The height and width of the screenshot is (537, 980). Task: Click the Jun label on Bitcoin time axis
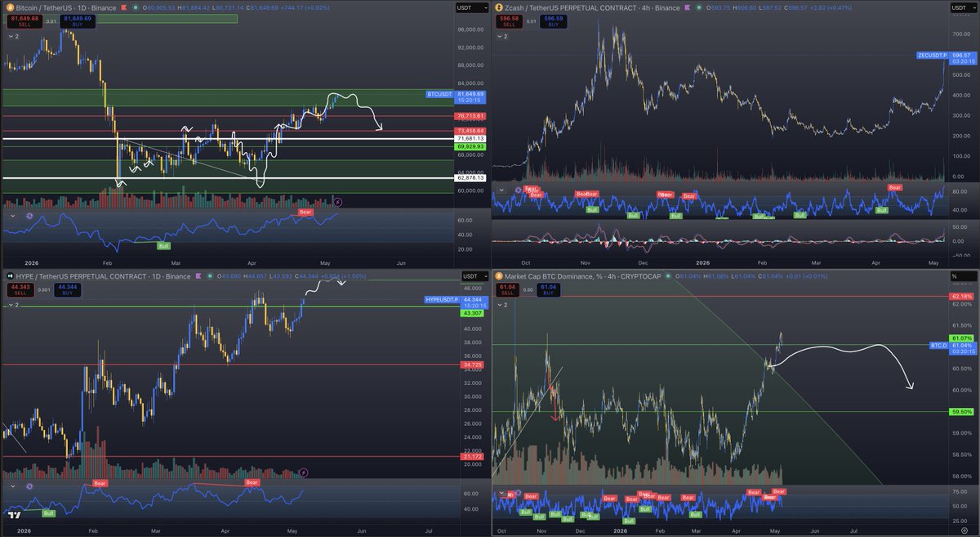tap(400, 262)
